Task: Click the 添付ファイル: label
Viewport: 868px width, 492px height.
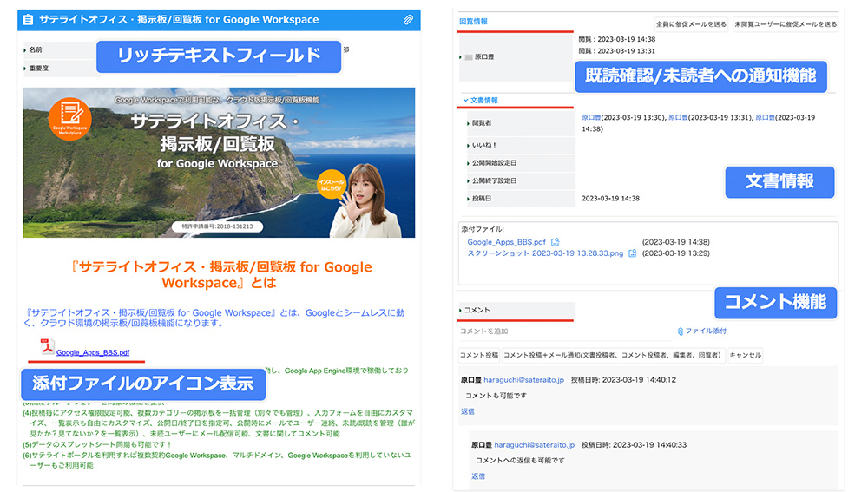Action: [483, 229]
